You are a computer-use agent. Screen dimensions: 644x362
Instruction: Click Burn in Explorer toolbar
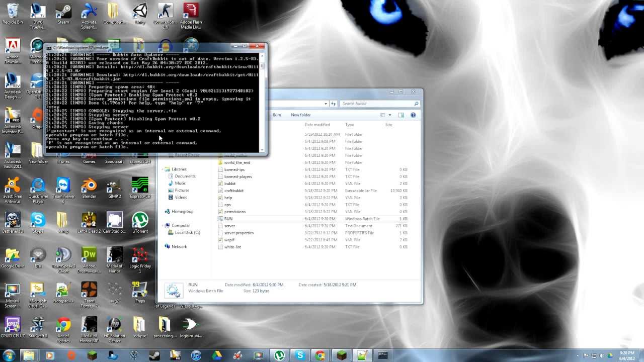[x=277, y=115]
